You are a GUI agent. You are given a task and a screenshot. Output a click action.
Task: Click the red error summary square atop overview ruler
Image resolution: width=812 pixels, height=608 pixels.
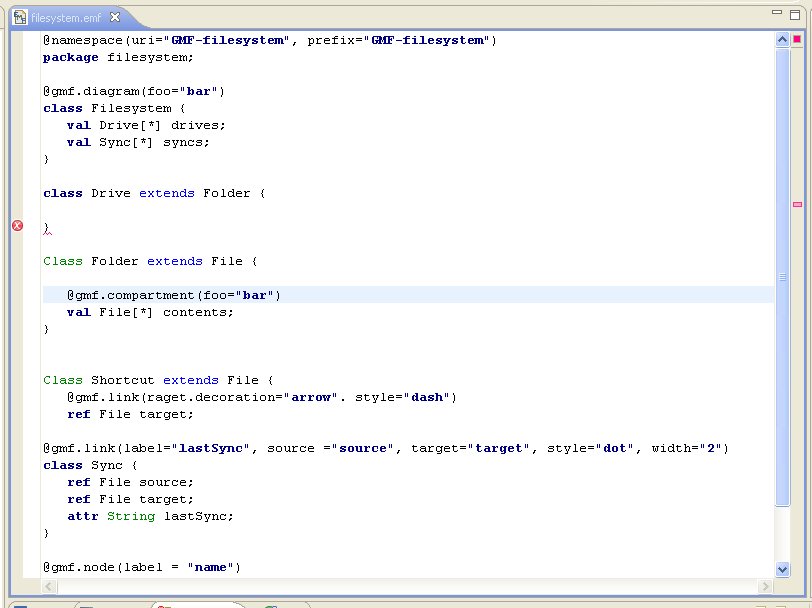pyautogui.click(x=798, y=39)
